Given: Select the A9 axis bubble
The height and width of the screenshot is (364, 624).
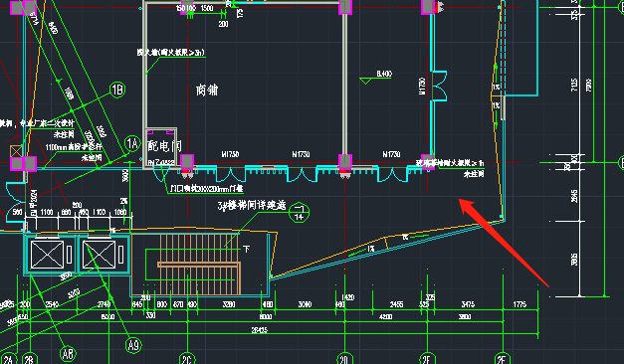Looking at the screenshot, I should [x=133, y=345].
